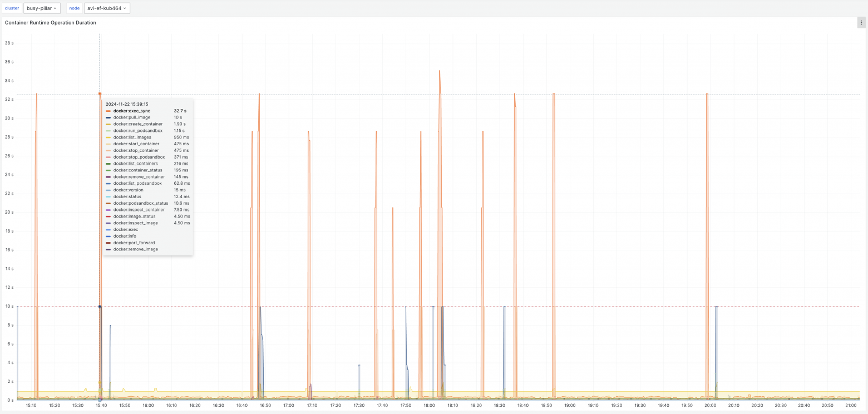
Task: Click the docker:stop_container tooltip label
Action: (x=136, y=150)
